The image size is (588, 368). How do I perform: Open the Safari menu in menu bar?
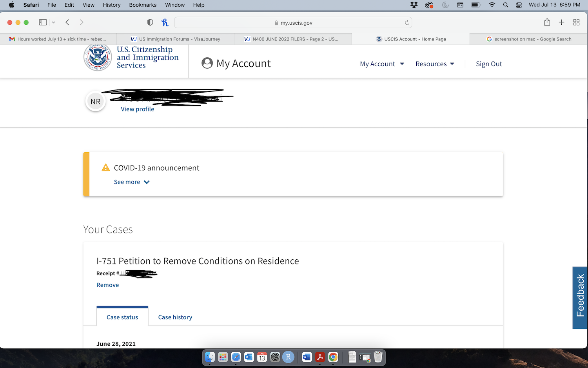(x=31, y=5)
